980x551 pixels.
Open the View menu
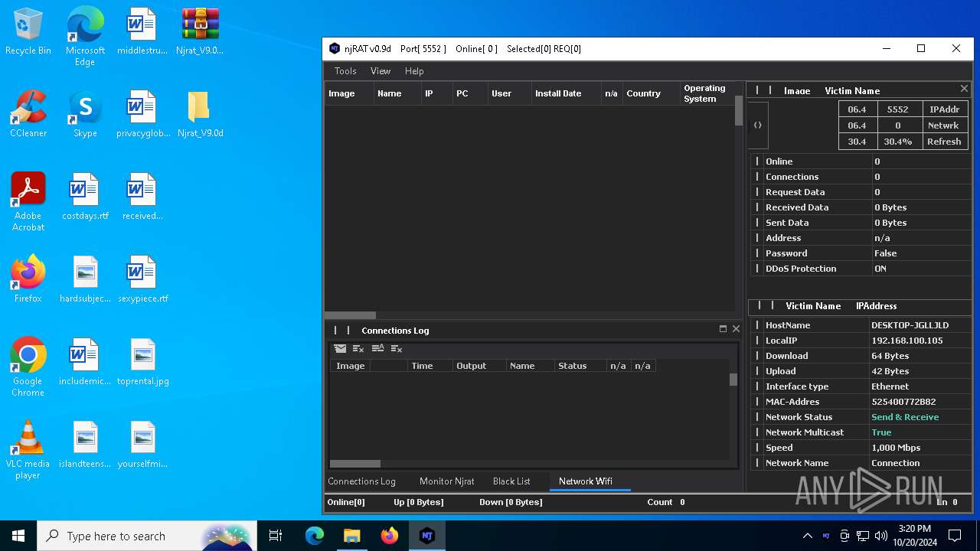[381, 70]
